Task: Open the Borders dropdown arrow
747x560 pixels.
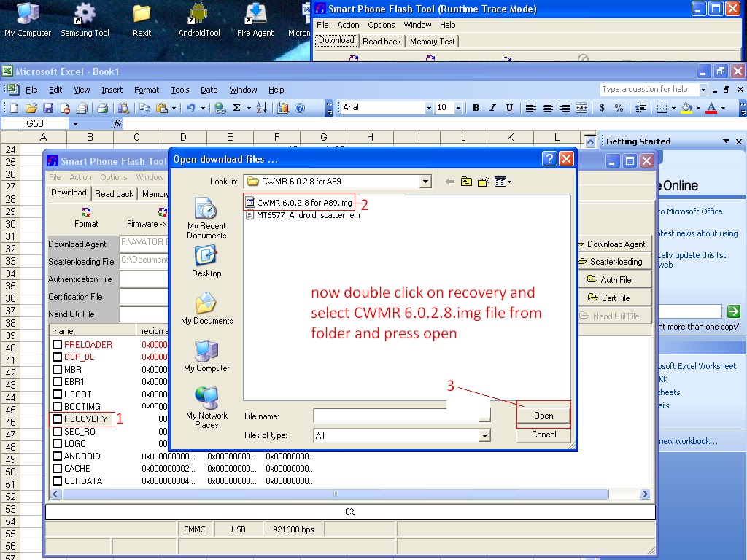Action: [673, 108]
